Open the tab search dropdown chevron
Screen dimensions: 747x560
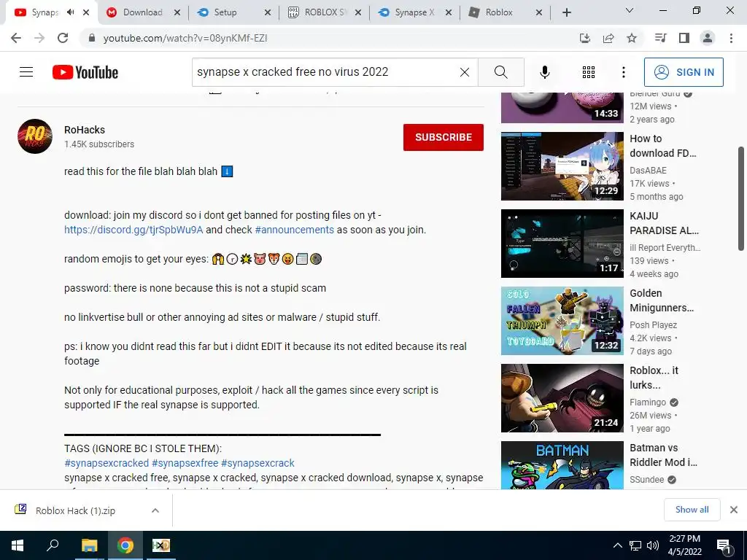pyautogui.click(x=630, y=10)
